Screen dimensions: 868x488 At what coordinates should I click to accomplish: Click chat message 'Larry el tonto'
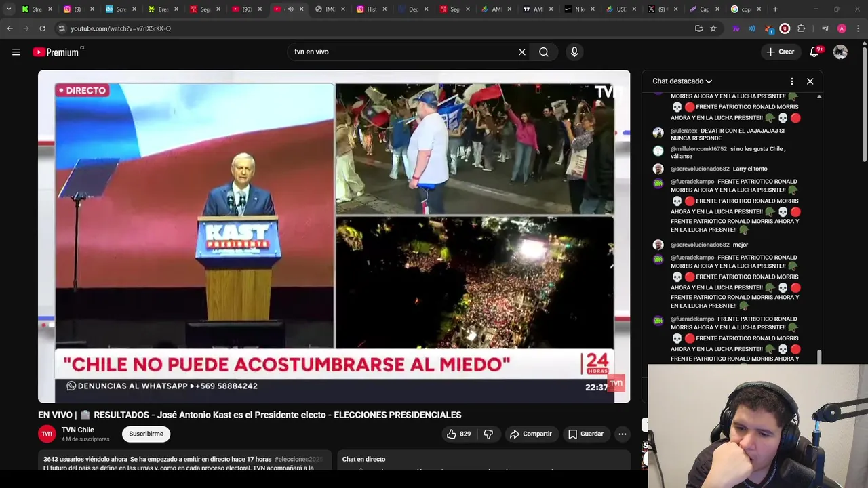[750, 169]
